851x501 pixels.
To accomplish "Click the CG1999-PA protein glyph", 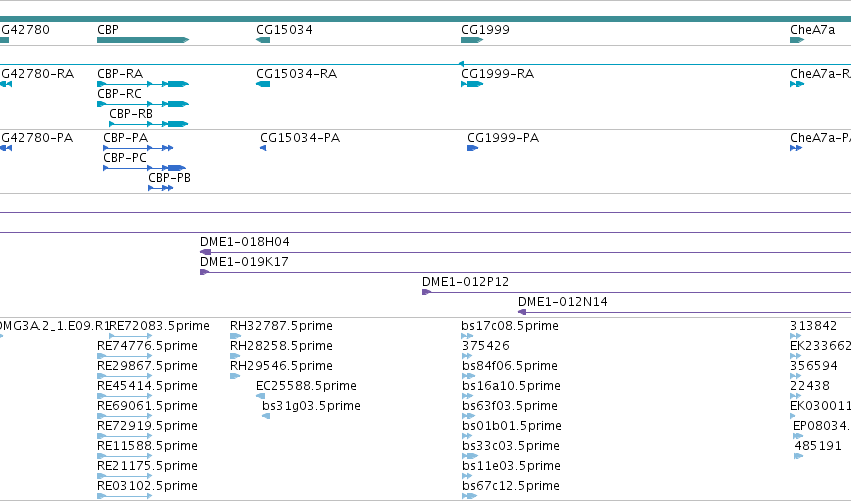I will point(472,148).
